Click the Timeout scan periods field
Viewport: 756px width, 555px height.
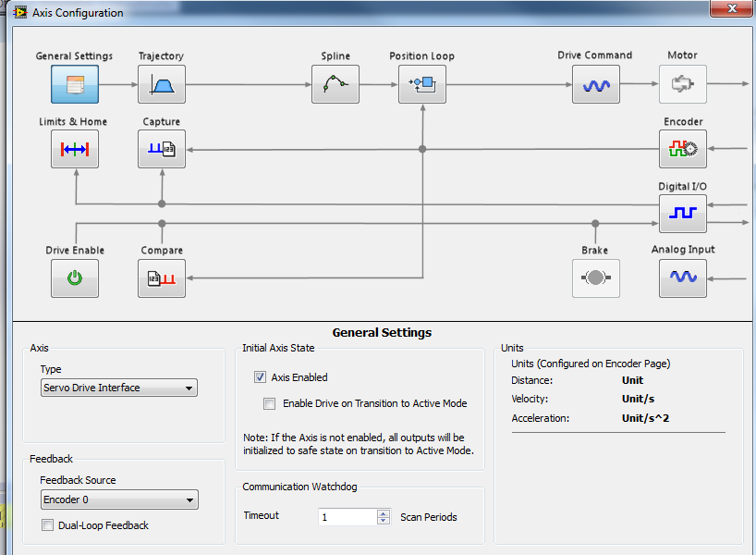tap(348, 517)
